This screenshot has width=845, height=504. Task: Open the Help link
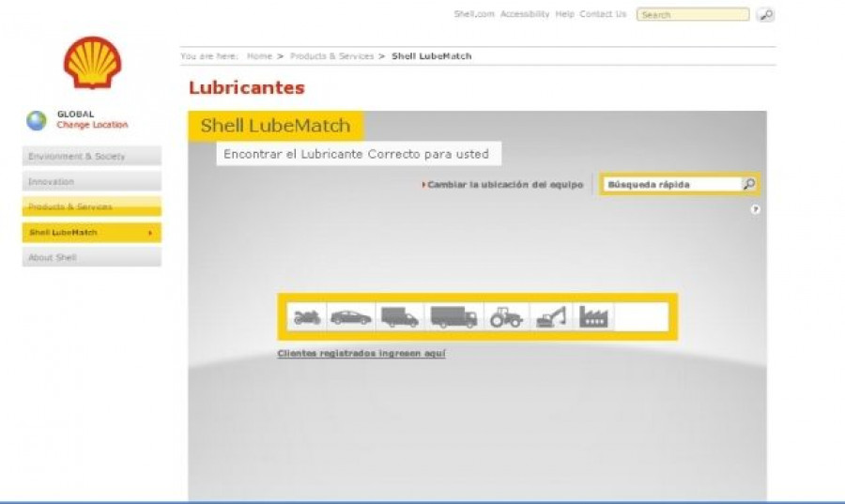(565, 14)
